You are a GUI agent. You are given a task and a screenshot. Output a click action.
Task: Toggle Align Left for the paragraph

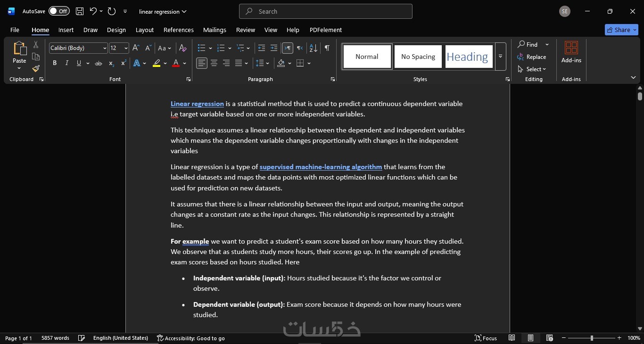point(202,63)
